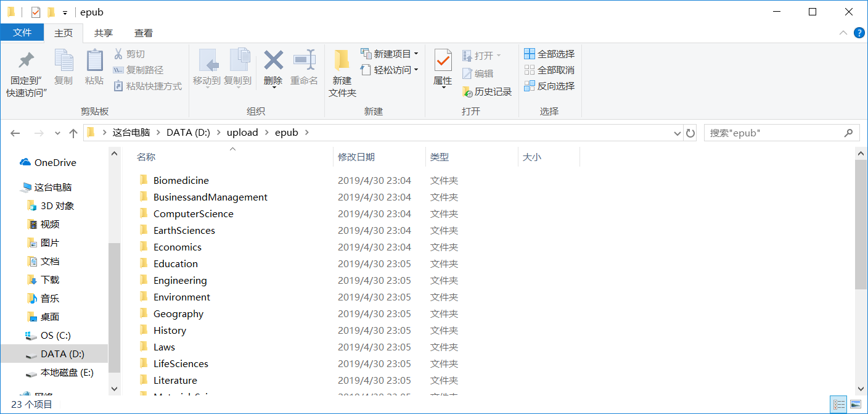Click the 删除 (Delete) icon
Image resolution: width=868 pixels, height=414 pixels.
272,64
